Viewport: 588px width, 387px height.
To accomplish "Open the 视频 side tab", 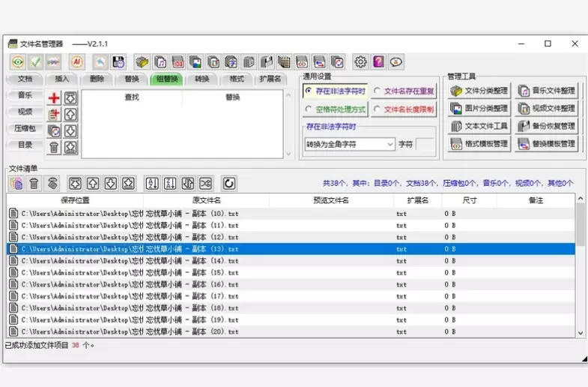I will tap(25, 112).
